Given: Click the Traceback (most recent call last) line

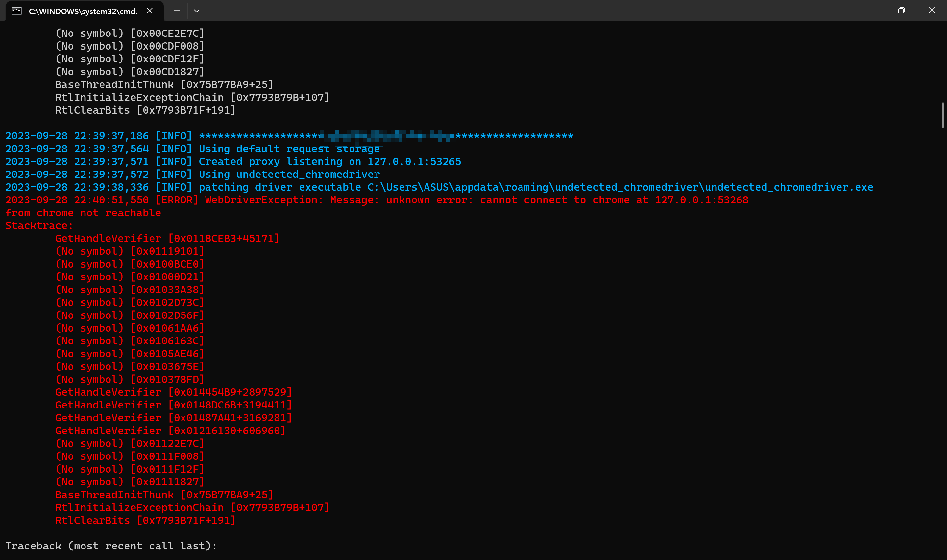Looking at the screenshot, I should [x=111, y=546].
